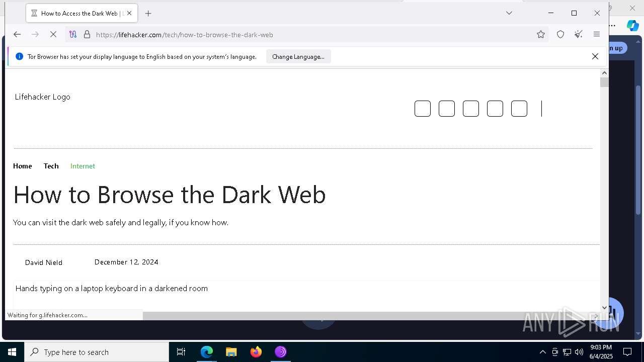This screenshot has width=644, height=362.
Task: Show site security lock information
Action: pyautogui.click(x=87, y=35)
